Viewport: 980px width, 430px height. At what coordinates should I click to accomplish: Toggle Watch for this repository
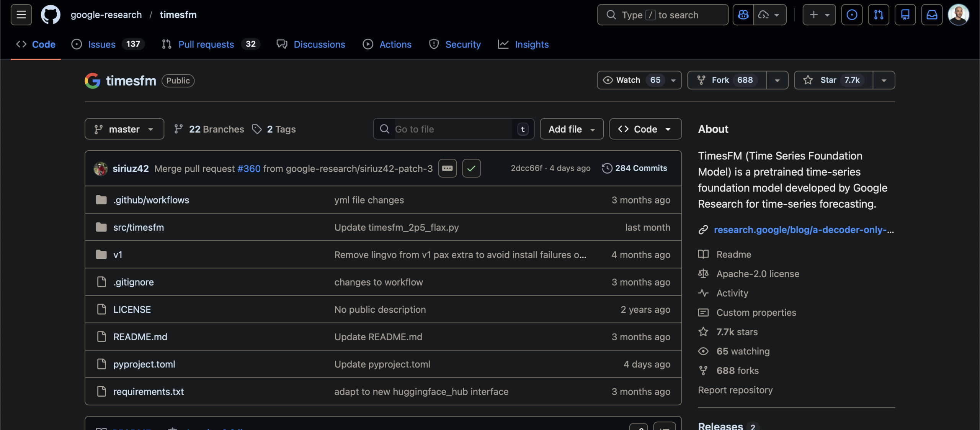pos(630,80)
